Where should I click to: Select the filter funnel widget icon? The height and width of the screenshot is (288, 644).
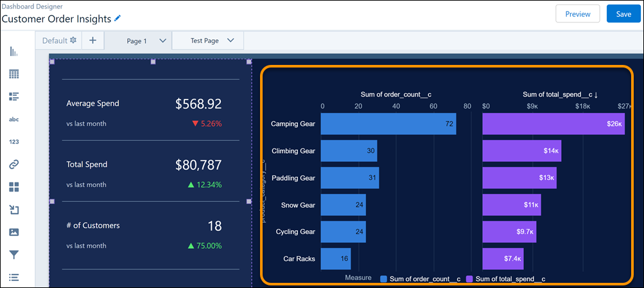click(14, 255)
